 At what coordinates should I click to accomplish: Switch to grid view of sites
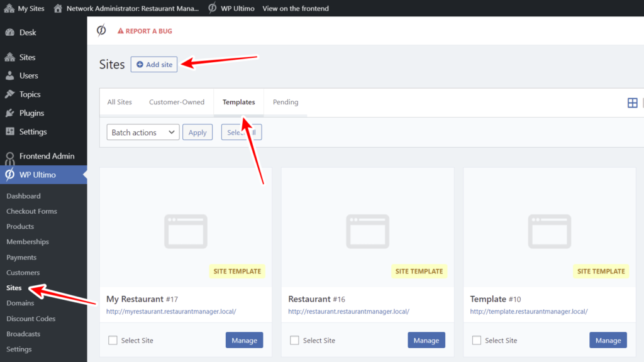(x=632, y=102)
